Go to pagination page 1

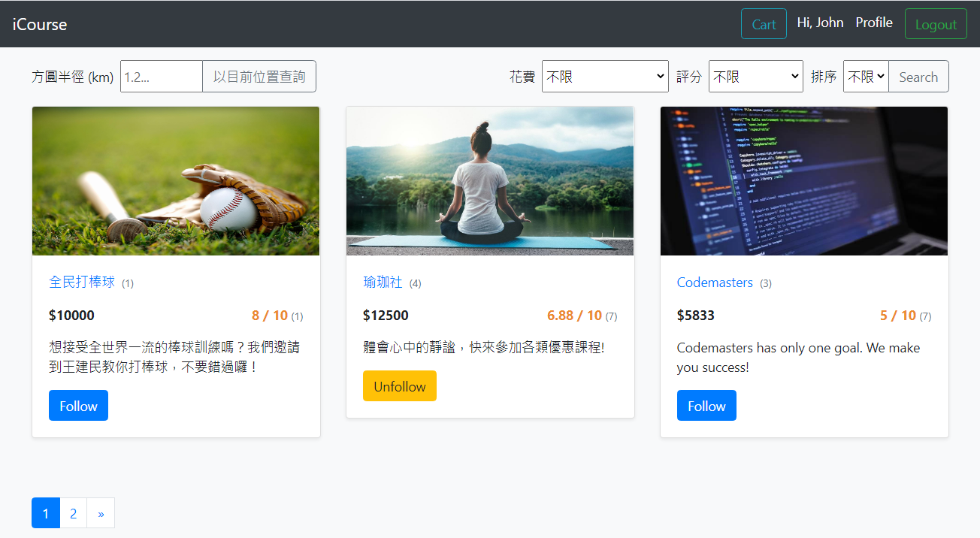pyautogui.click(x=46, y=513)
